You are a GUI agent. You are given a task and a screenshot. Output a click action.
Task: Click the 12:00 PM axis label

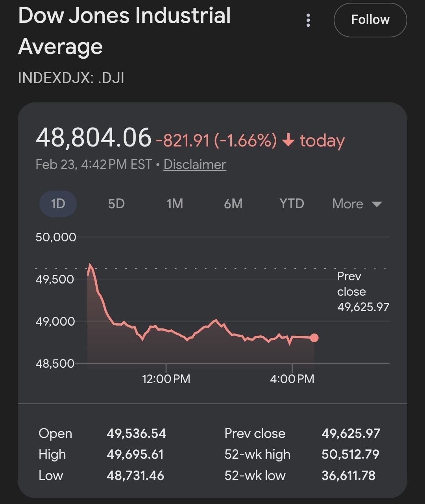tap(166, 379)
